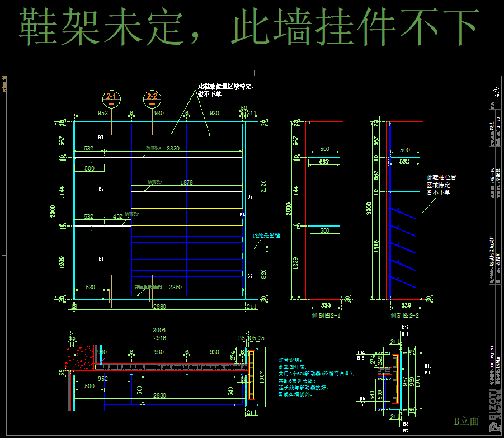Click the large green 鞋架未定 header text
This screenshot has width=504, height=438.
coord(101,27)
